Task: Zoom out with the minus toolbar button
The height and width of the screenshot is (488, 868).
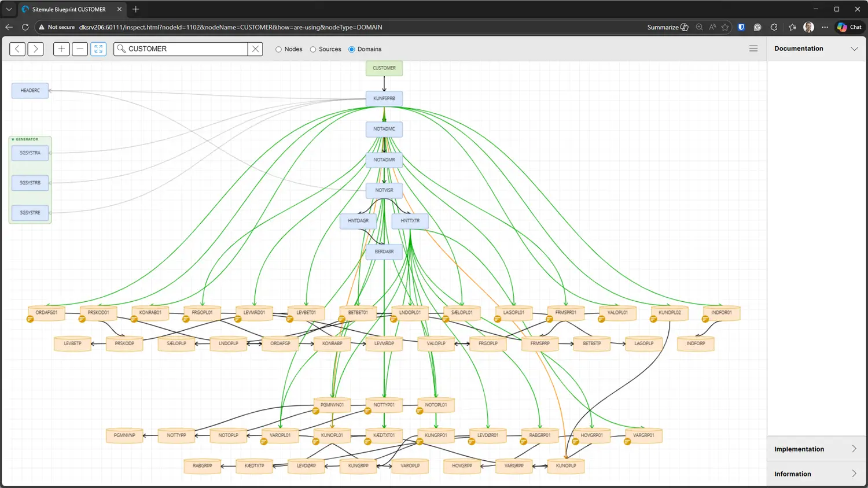Action: [x=80, y=49]
